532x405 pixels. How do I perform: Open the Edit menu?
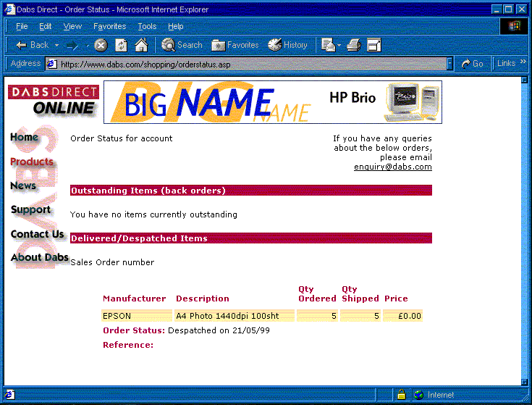(45, 26)
